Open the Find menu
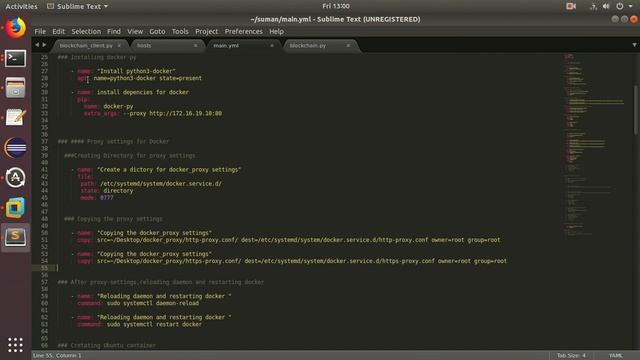Image resolution: width=640 pixels, height=360 pixels. click(114, 31)
